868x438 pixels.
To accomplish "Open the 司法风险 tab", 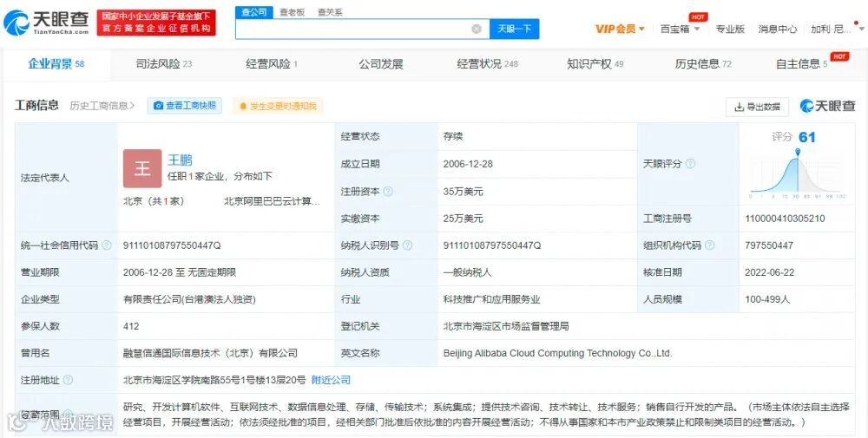I will click(164, 64).
